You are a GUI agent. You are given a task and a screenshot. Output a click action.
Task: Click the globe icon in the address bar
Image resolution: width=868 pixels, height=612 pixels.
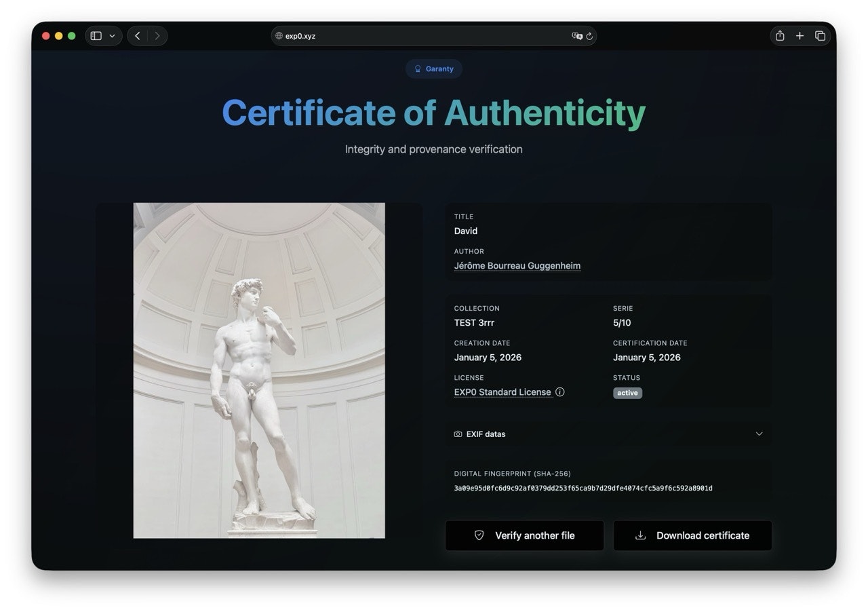279,36
